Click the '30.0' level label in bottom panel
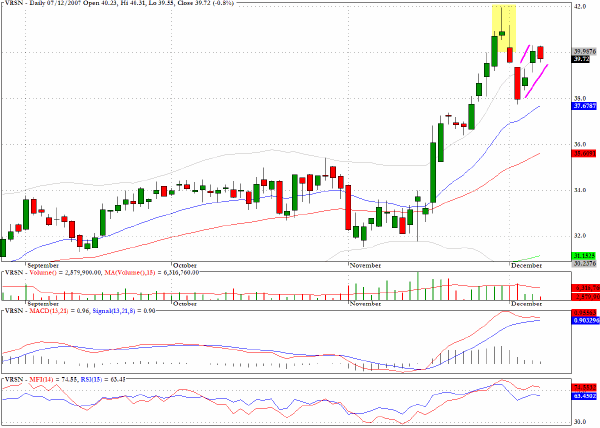This screenshot has width=600, height=428. pos(580,422)
